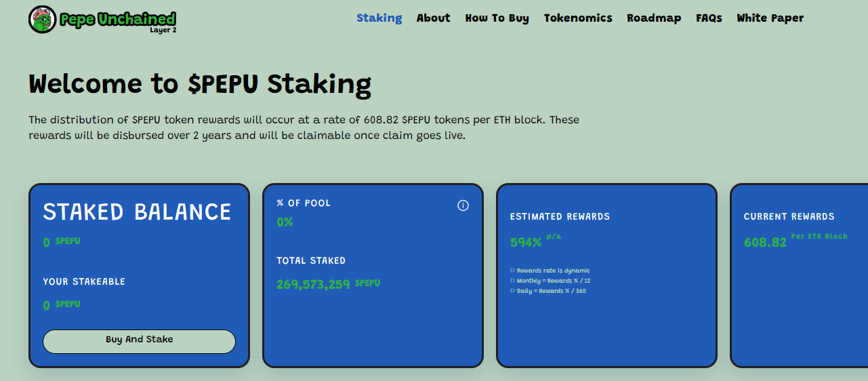The image size is (868, 381).
Task: Click the 'Rewards rate is dynamic' note
Action: pos(553,270)
